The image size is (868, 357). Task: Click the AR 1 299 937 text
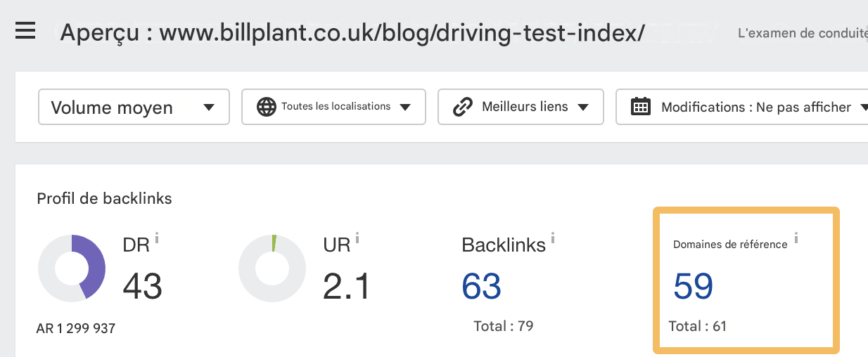tap(76, 328)
